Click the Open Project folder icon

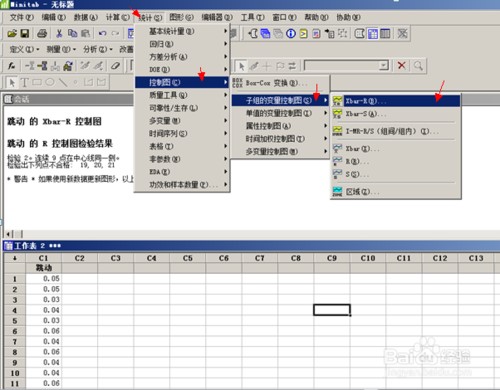12,33
